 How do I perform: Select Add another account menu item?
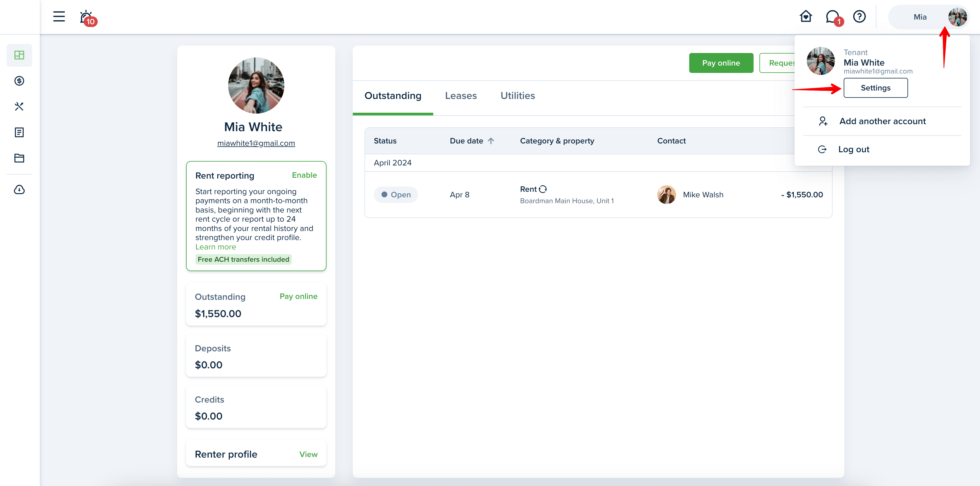pyautogui.click(x=882, y=121)
